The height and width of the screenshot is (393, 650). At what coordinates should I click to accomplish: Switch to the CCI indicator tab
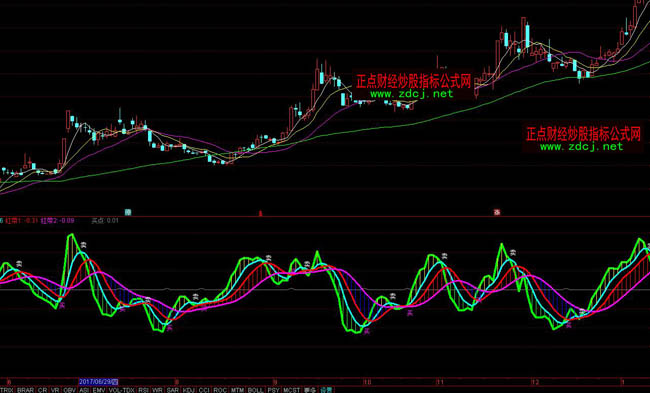(x=204, y=390)
